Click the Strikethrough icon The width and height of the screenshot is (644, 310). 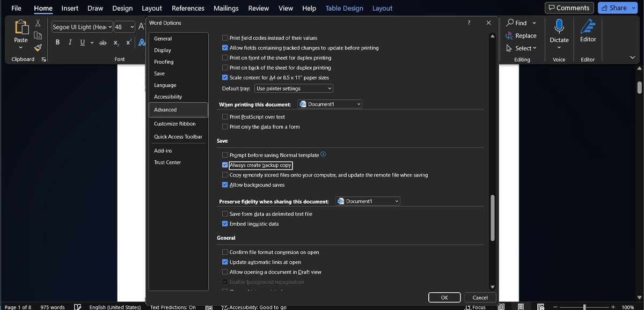click(103, 42)
